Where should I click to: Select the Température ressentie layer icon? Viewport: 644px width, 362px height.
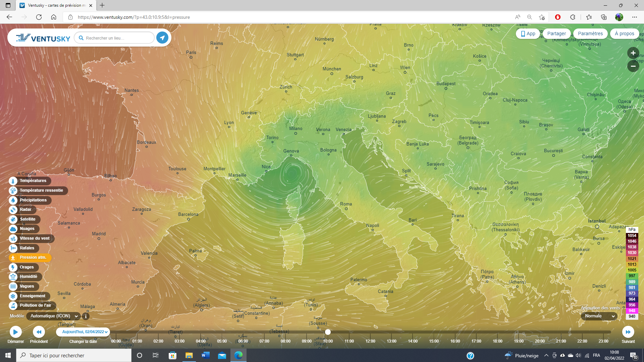[13, 191]
